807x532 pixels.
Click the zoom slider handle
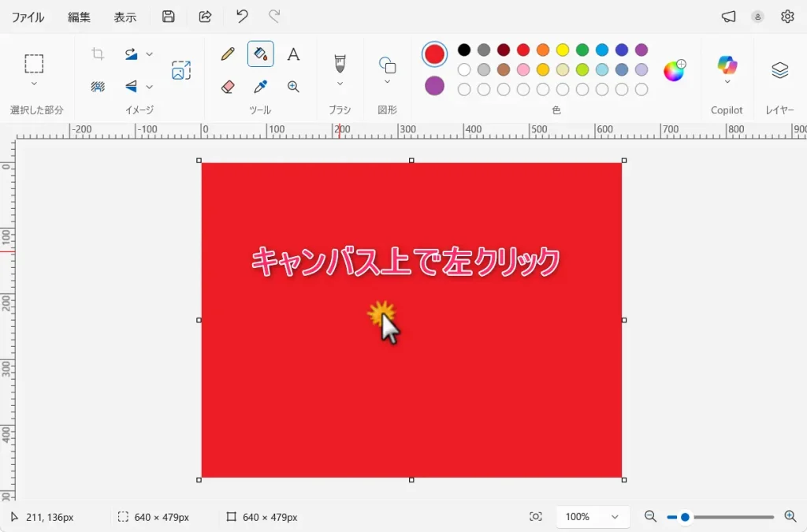[685, 517]
